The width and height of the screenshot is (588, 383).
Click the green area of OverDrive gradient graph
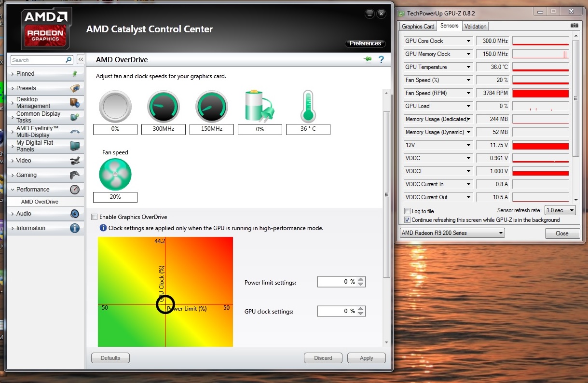tap(113, 333)
